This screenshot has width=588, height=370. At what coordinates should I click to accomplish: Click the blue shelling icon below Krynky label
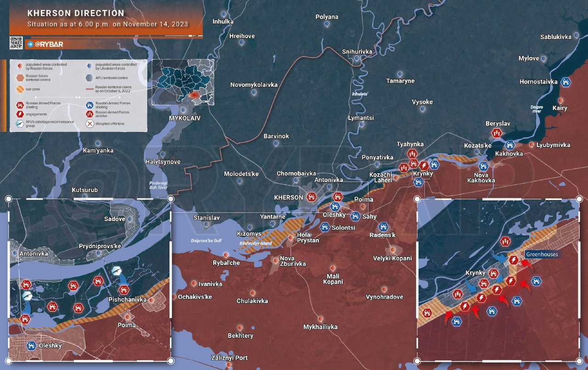(x=418, y=182)
